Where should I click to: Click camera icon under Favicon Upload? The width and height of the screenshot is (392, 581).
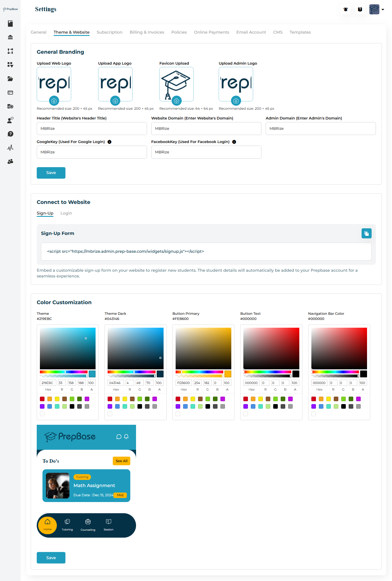(176, 101)
